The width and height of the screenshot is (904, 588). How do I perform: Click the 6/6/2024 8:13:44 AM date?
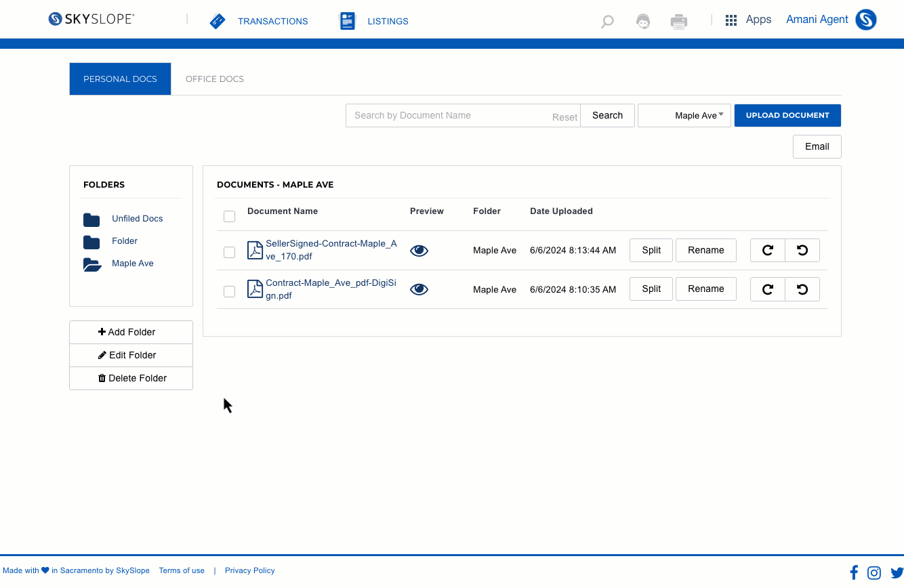tap(573, 251)
